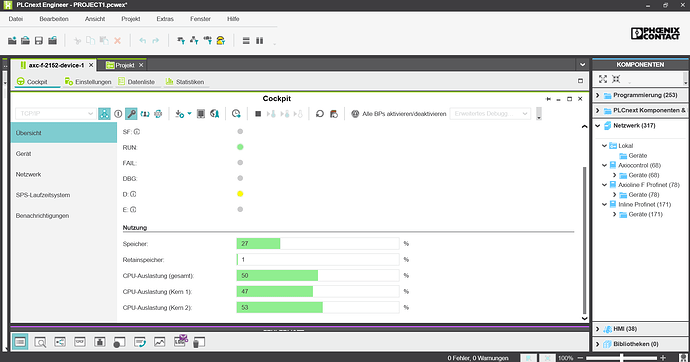Click the helmet-with-filter toolbar icon
Screen dimensions: 690x362
pyautogui.click(x=220, y=40)
